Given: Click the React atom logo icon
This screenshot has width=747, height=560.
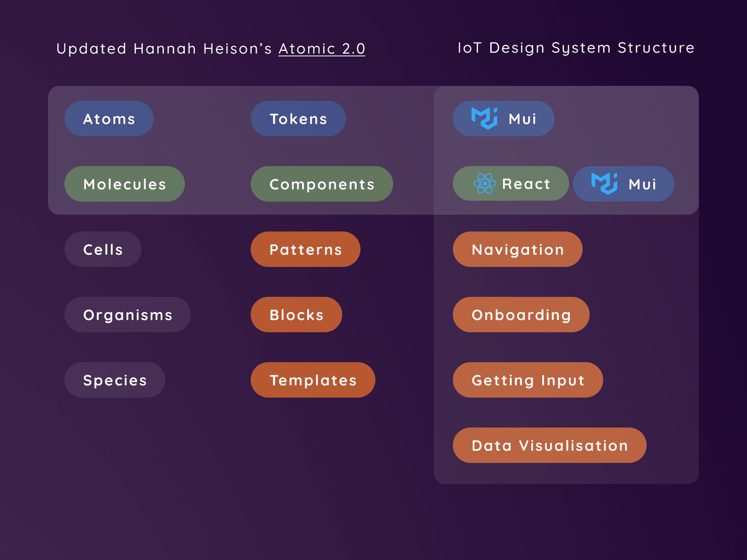Looking at the screenshot, I should pyautogui.click(x=485, y=183).
